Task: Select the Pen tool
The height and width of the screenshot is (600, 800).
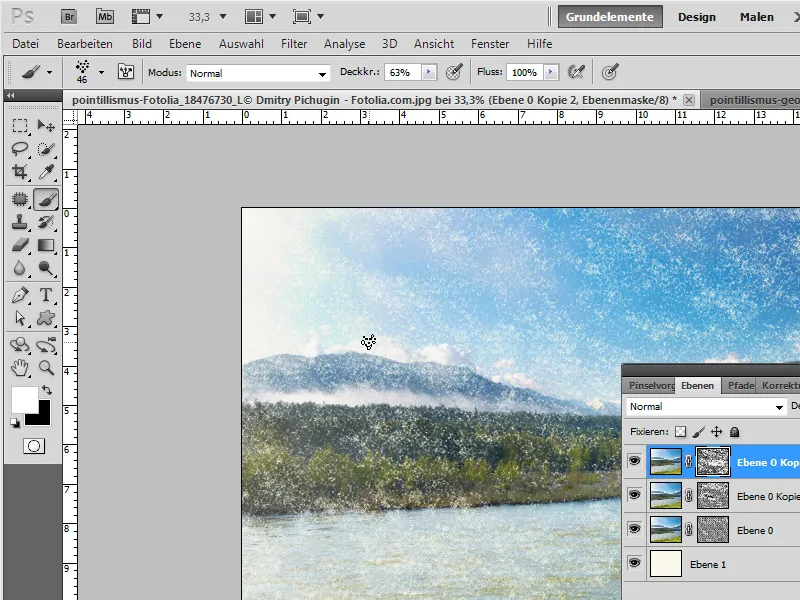Action: [20, 295]
